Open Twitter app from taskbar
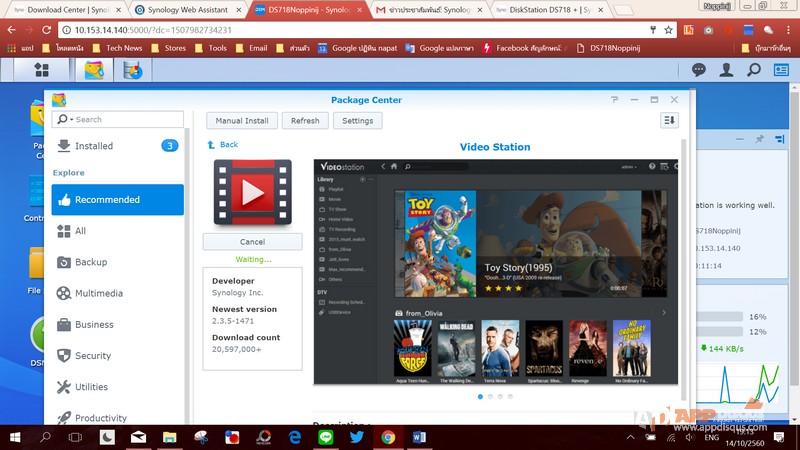 click(357, 437)
